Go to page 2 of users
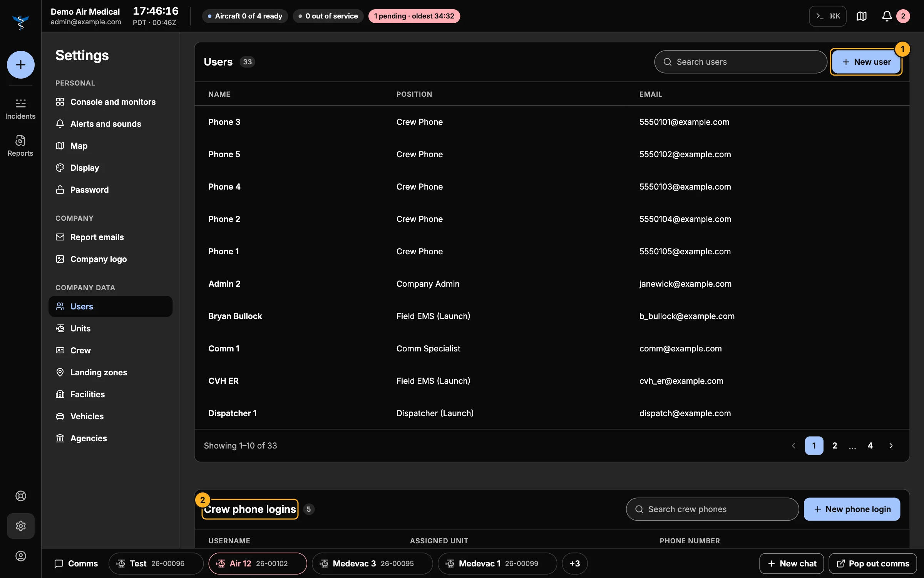The height and width of the screenshot is (578, 924). click(835, 445)
